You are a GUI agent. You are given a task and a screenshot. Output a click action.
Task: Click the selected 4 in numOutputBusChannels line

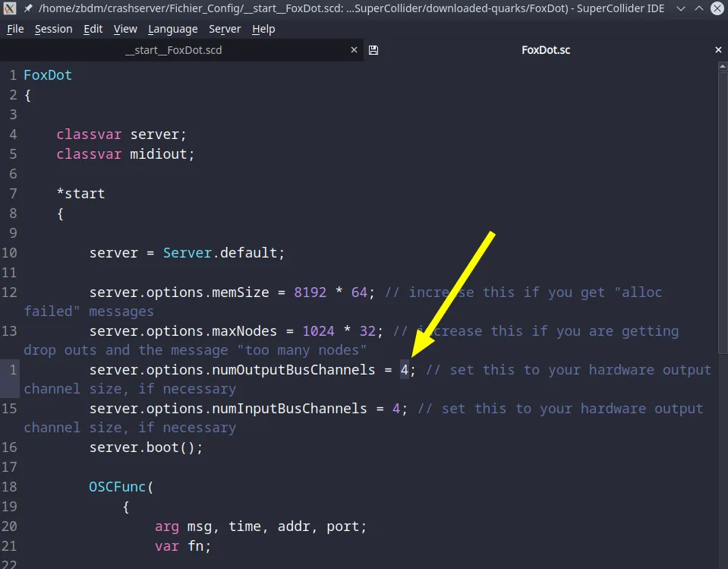[405, 370]
